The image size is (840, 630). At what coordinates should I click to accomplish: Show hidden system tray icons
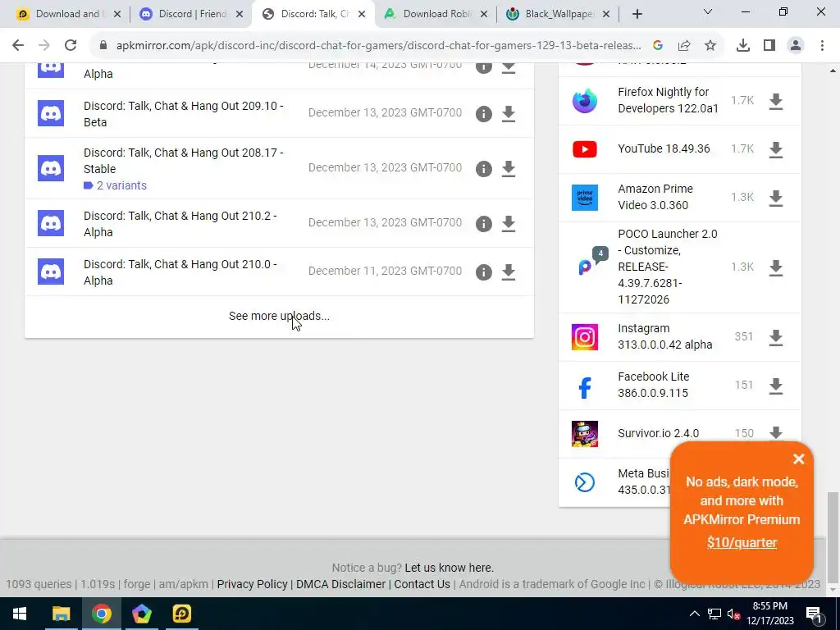coord(694,614)
